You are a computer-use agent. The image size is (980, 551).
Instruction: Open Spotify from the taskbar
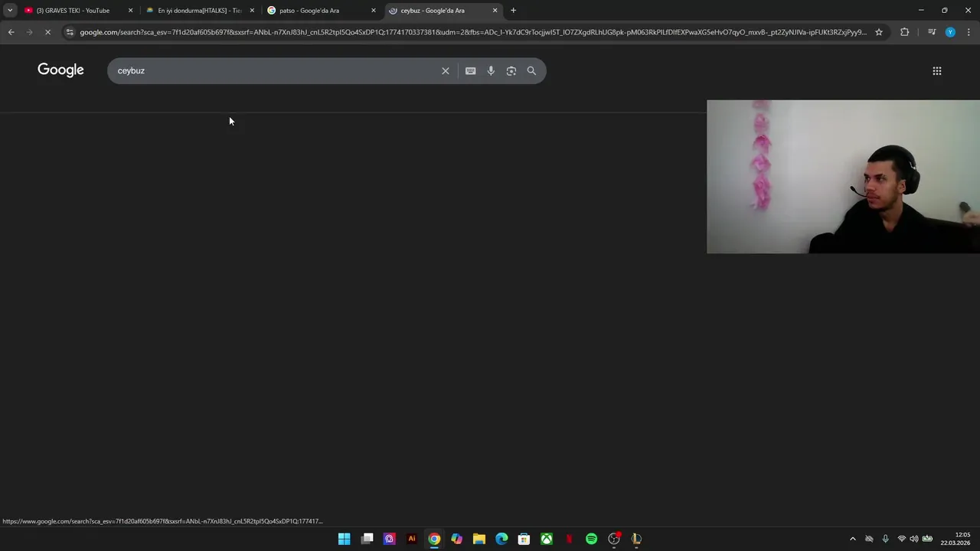pyautogui.click(x=591, y=539)
